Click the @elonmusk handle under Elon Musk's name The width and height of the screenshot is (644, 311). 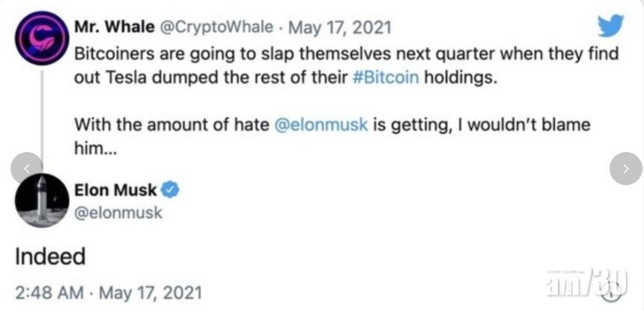pos(118,213)
